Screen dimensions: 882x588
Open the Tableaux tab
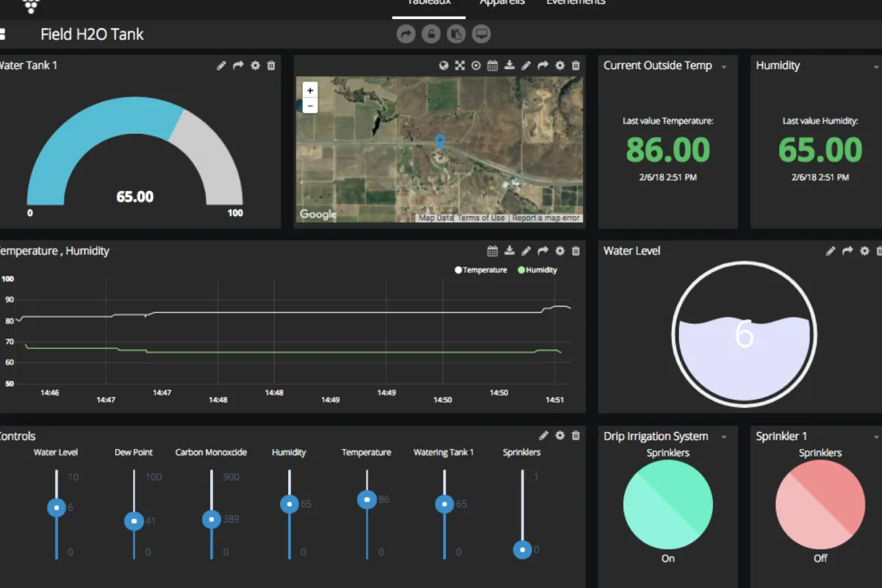pos(429,3)
